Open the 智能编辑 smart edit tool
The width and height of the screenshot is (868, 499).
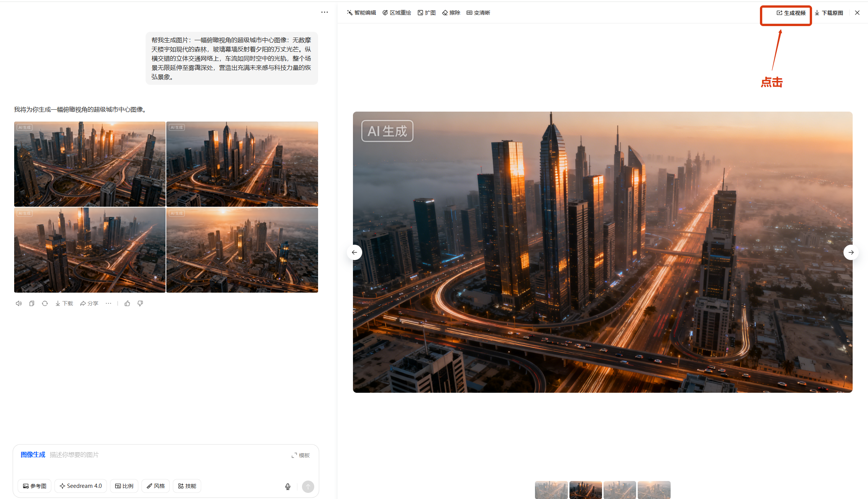(361, 13)
